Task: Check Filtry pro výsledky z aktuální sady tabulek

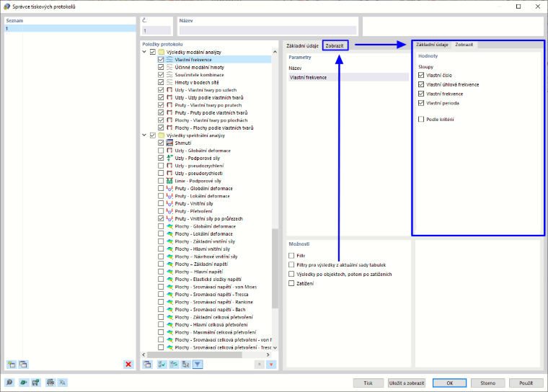Action: pos(291,265)
